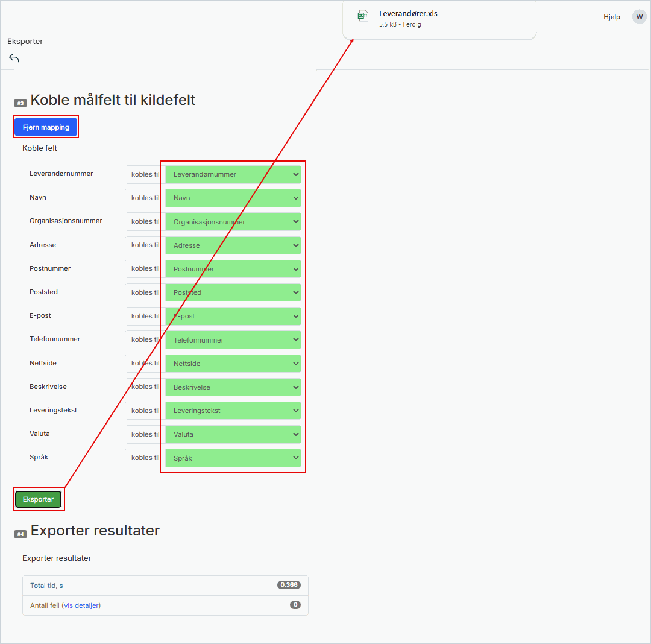This screenshot has height=644, width=651.
Task: Open the Organisasjonsnummer mapping dropdown
Action: click(233, 222)
